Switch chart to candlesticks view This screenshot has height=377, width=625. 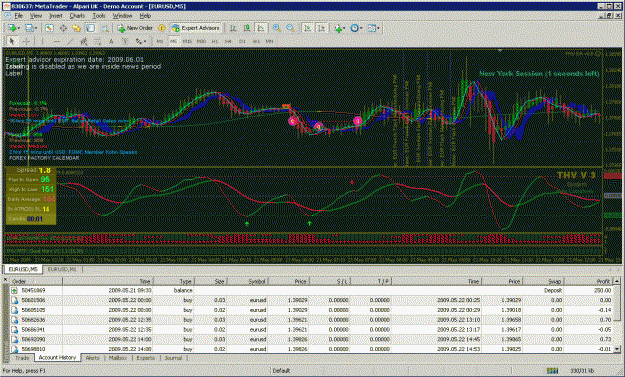point(247,28)
